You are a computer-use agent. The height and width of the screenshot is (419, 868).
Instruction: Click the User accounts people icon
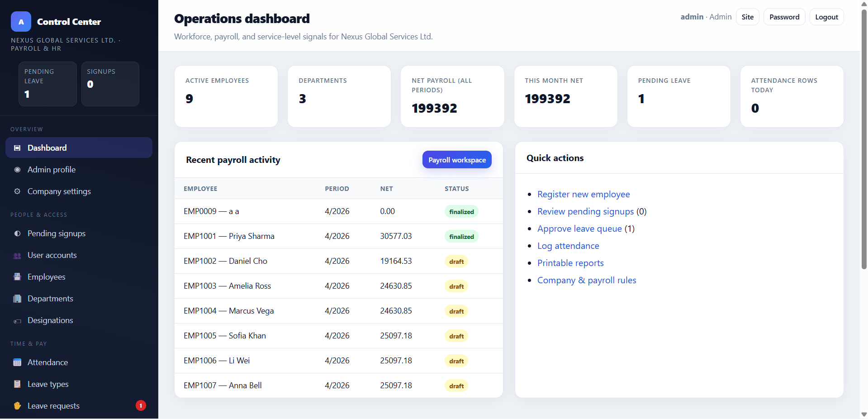[x=17, y=255]
